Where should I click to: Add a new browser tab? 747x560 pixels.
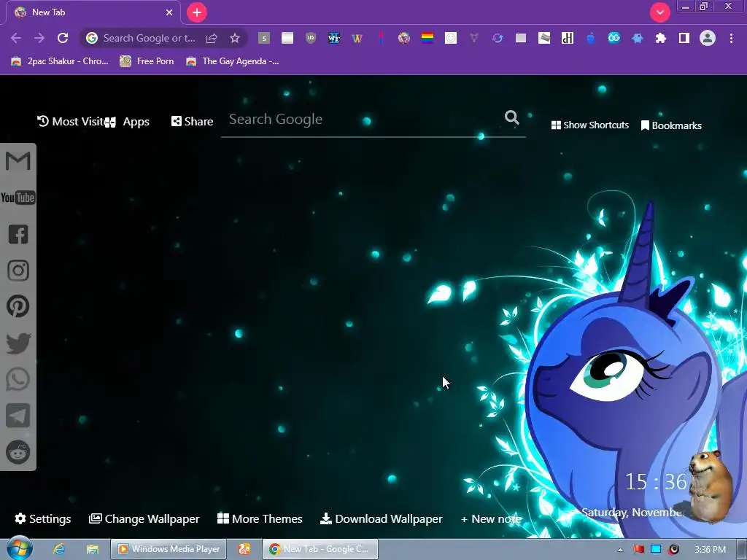pyautogui.click(x=197, y=12)
